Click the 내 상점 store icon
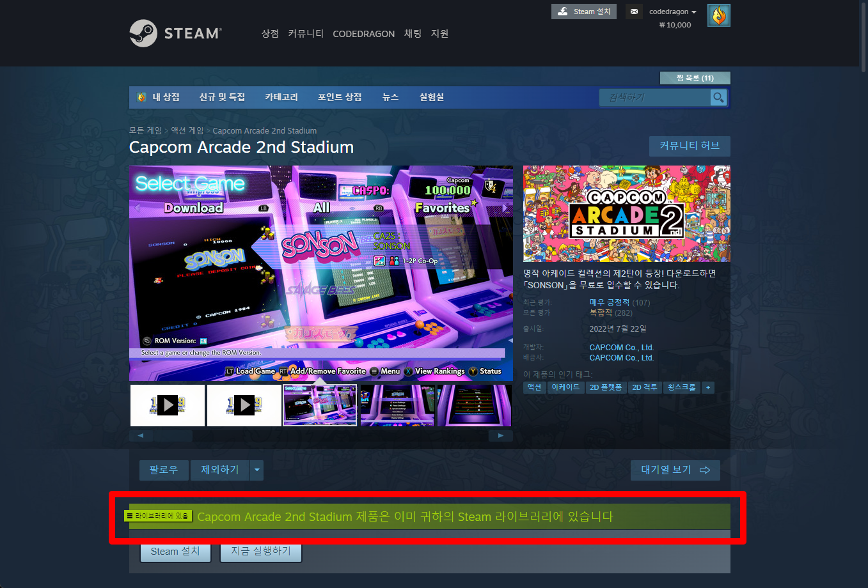 [x=142, y=97]
